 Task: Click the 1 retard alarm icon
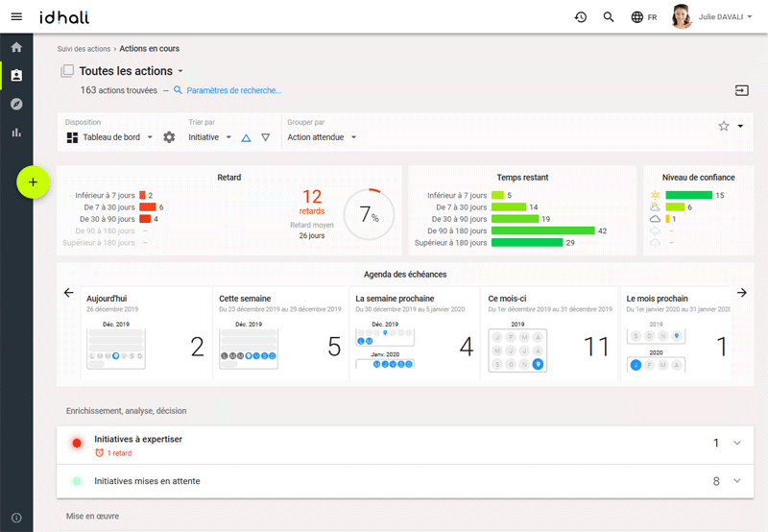[100, 453]
